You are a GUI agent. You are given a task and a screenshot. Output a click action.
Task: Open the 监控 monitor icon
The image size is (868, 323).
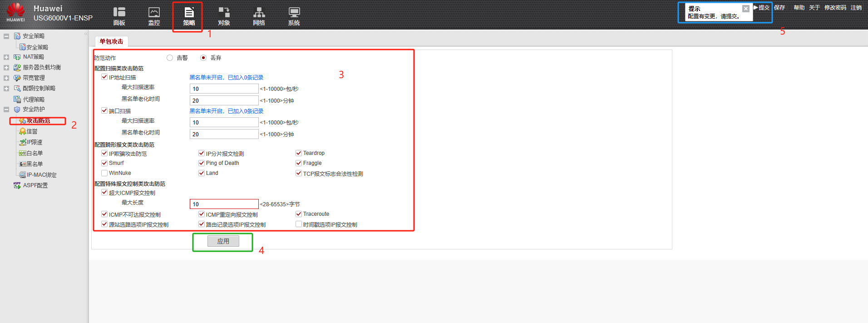(154, 16)
